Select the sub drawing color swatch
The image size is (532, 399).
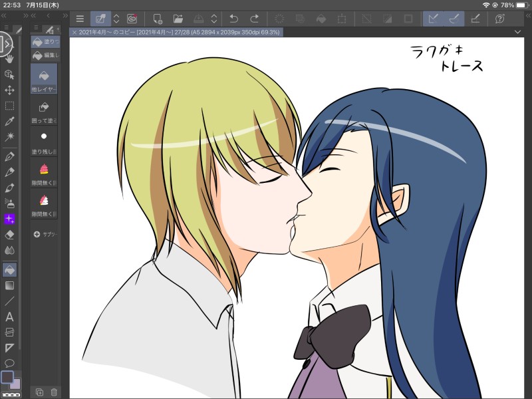click(x=15, y=384)
